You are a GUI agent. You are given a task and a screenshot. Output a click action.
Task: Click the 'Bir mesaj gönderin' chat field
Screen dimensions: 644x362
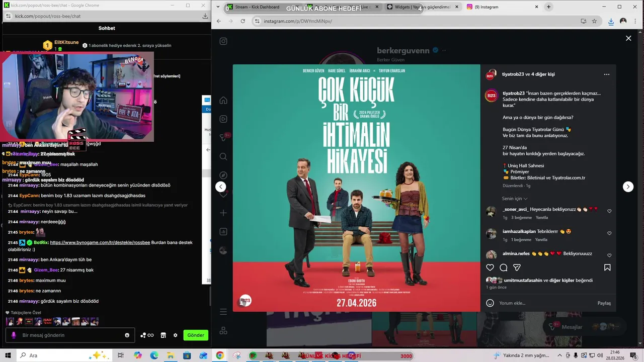point(70,335)
